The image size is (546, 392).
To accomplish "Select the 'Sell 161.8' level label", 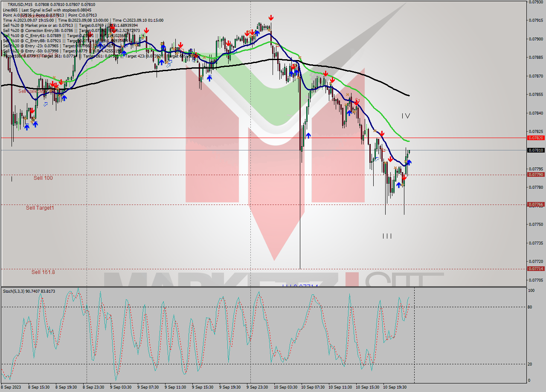I will pyautogui.click(x=43, y=272).
